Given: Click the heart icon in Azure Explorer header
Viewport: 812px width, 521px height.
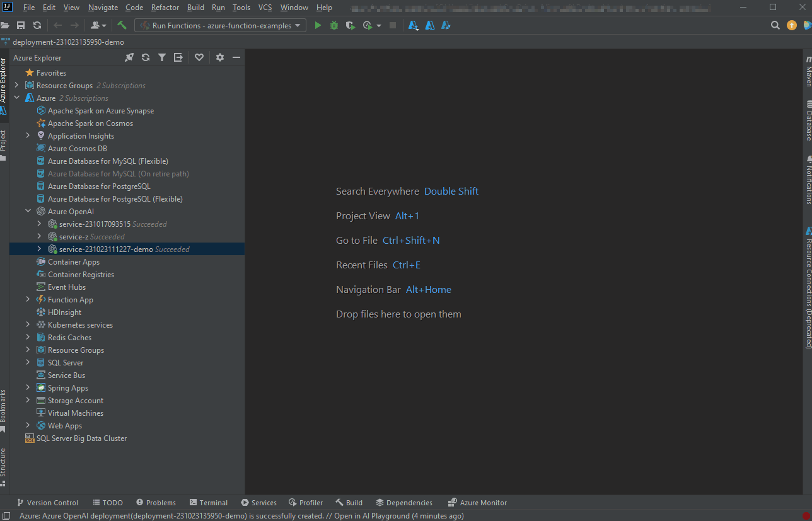Looking at the screenshot, I should click(x=199, y=57).
